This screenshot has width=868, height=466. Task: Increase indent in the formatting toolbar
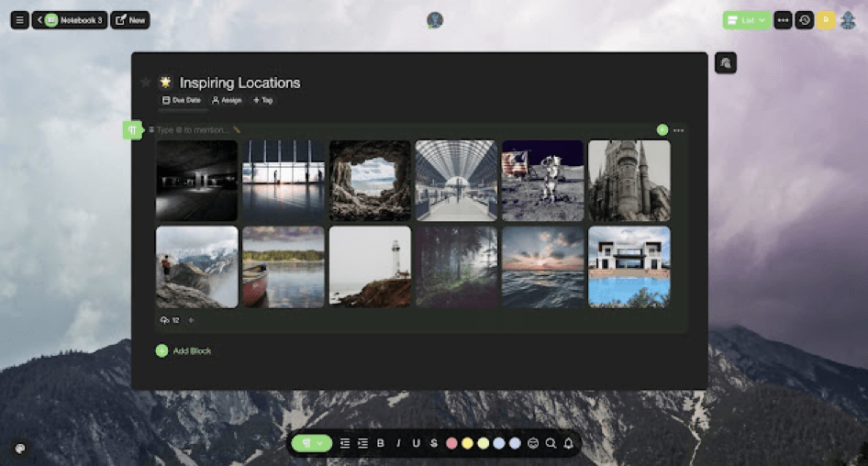pyautogui.click(x=362, y=443)
